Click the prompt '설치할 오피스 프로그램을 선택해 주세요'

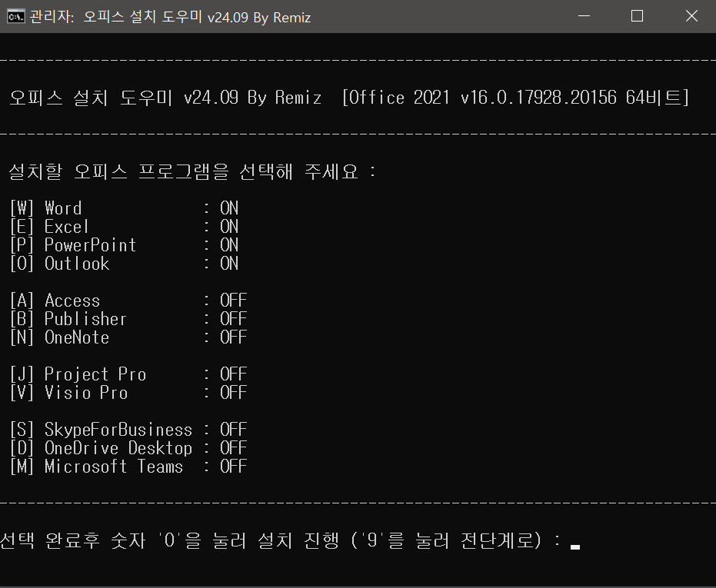pyautogui.click(x=183, y=171)
